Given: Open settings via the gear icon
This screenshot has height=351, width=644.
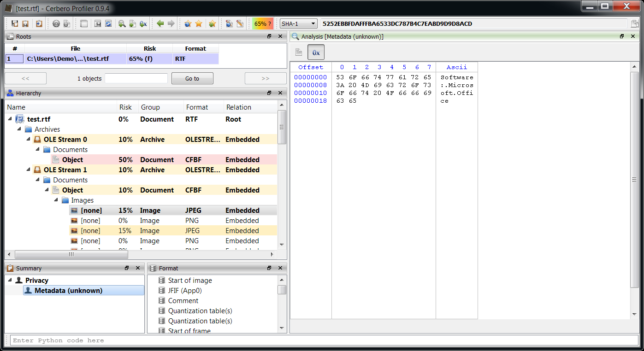Looking at the screenshot, I should [x=56, y=23].
